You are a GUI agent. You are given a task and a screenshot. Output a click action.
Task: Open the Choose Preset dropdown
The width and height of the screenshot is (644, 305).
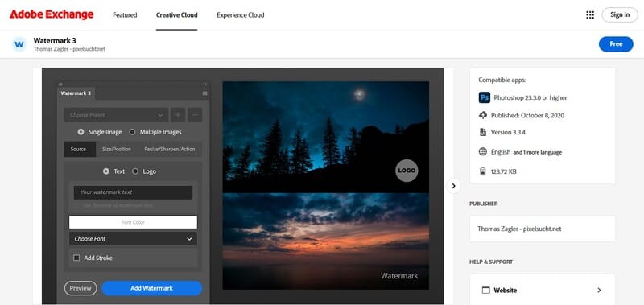pos(116,115)
